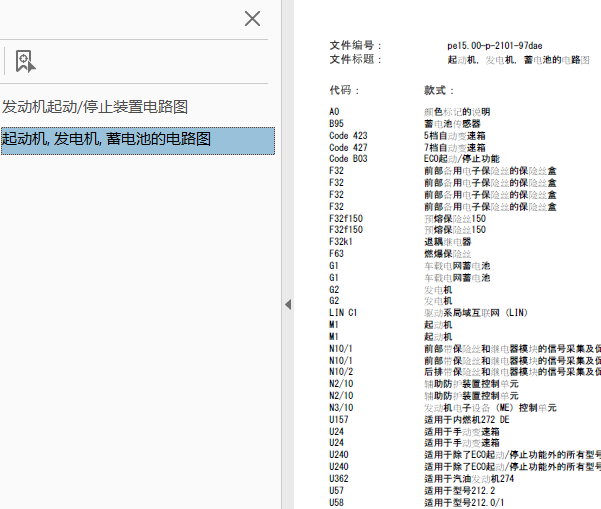Click the 代码 column header
The width and height of the screenshot is (601, 509).
pos(344,90)
